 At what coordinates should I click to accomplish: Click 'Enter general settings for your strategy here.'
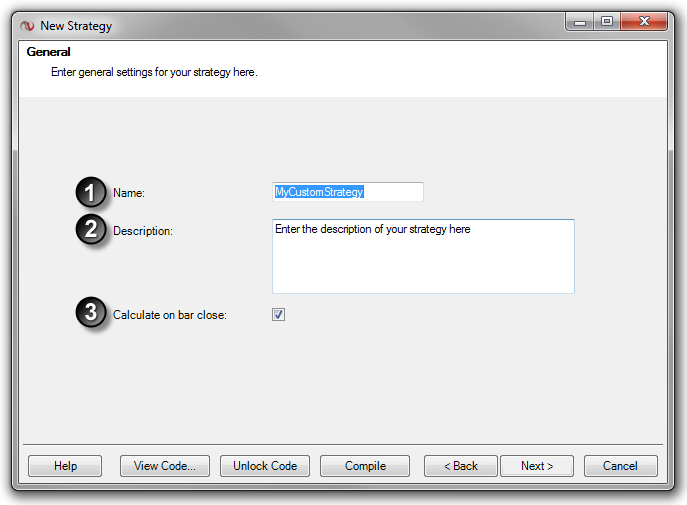click(x=154, y=72)
